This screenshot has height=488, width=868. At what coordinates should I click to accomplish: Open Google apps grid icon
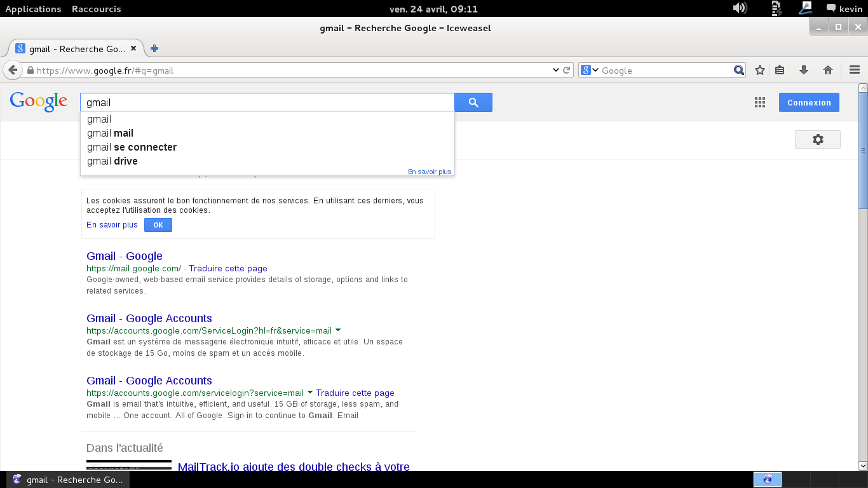click(759, 103)
